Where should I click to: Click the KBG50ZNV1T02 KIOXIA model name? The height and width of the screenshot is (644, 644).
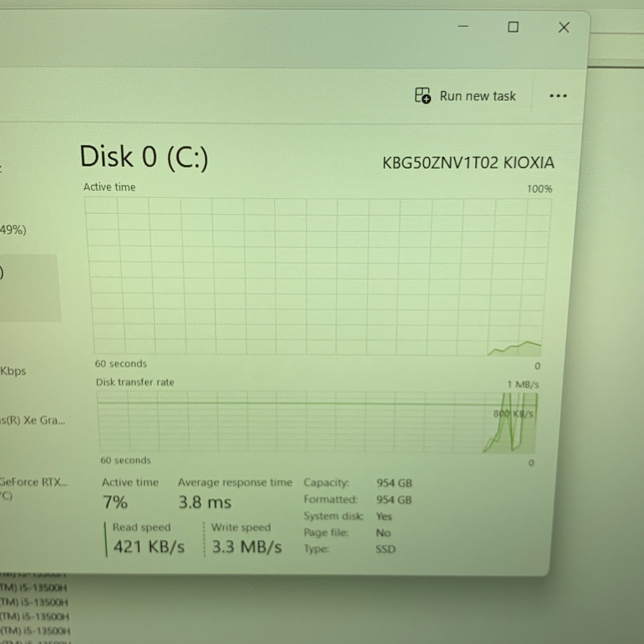[468, 163]
